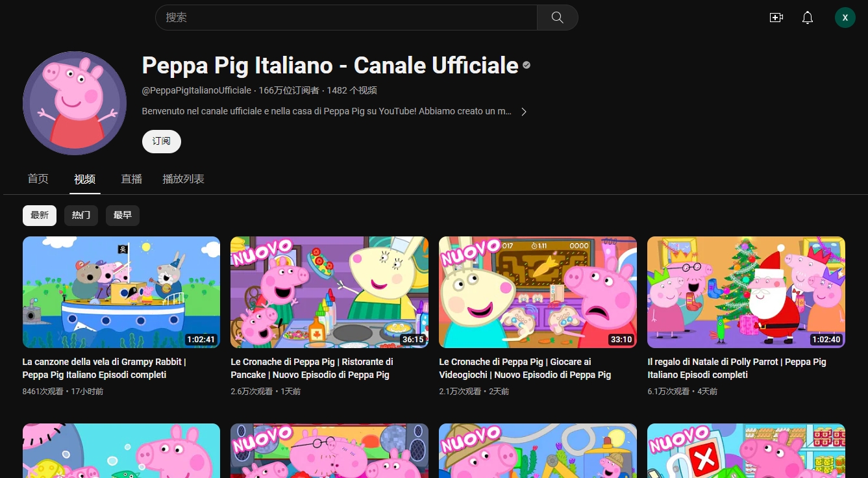Switch to the 首页 tab
Viewport: 868px width, 478px height.
coord(38,179)
